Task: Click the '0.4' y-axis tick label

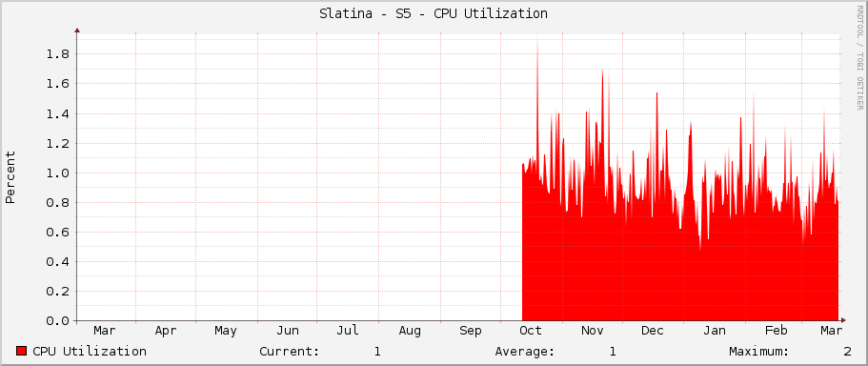Action: pos(57,261)
